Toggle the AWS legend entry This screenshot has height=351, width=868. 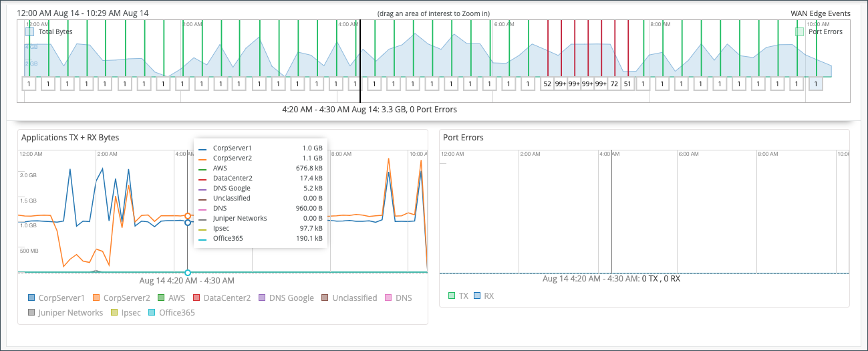pyautogui.click(x=161, y=298)
